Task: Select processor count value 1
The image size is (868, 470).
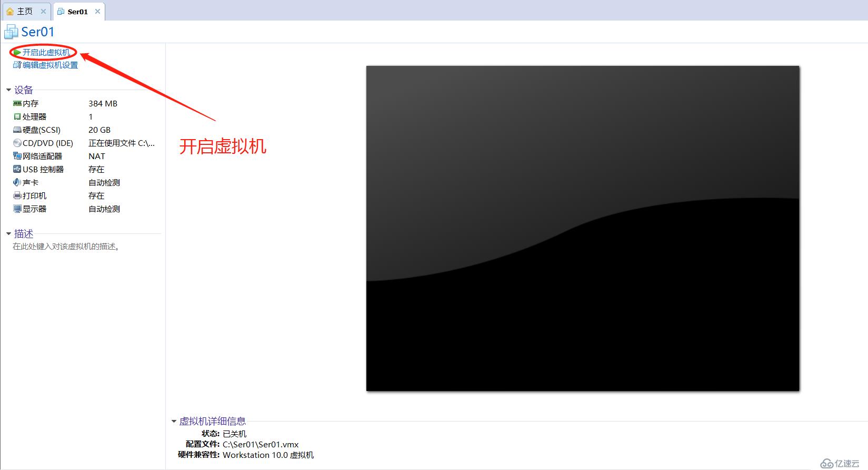Action: coord(91,117)
